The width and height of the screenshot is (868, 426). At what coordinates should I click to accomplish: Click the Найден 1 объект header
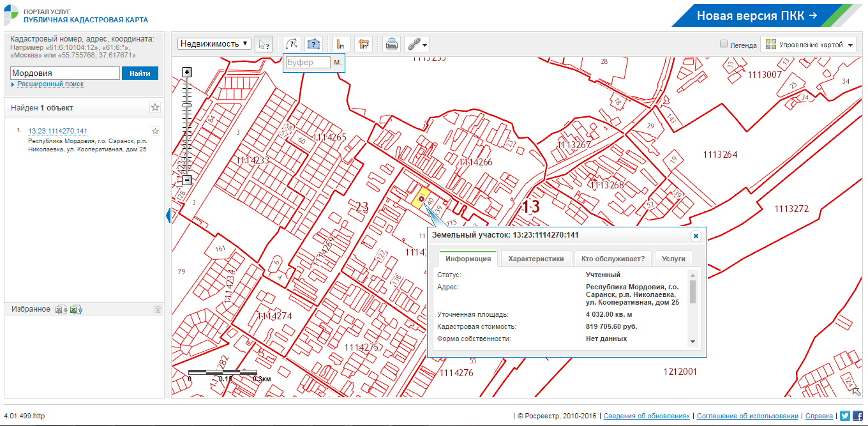pyautogui.click(x=42, y=107)
